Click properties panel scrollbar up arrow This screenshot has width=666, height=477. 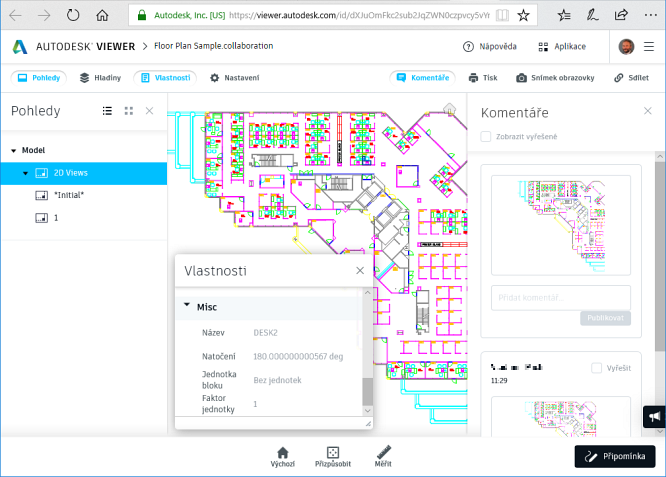tap(367, 292)
